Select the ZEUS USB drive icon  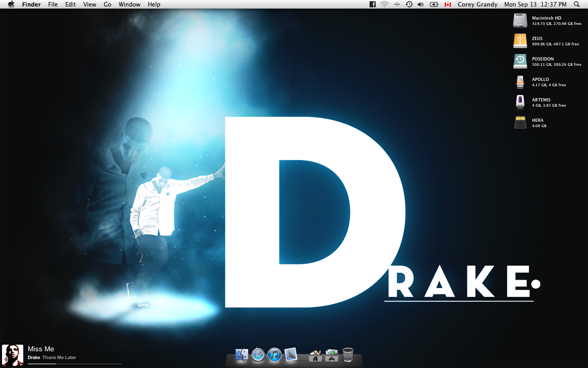tap(520, 41)
